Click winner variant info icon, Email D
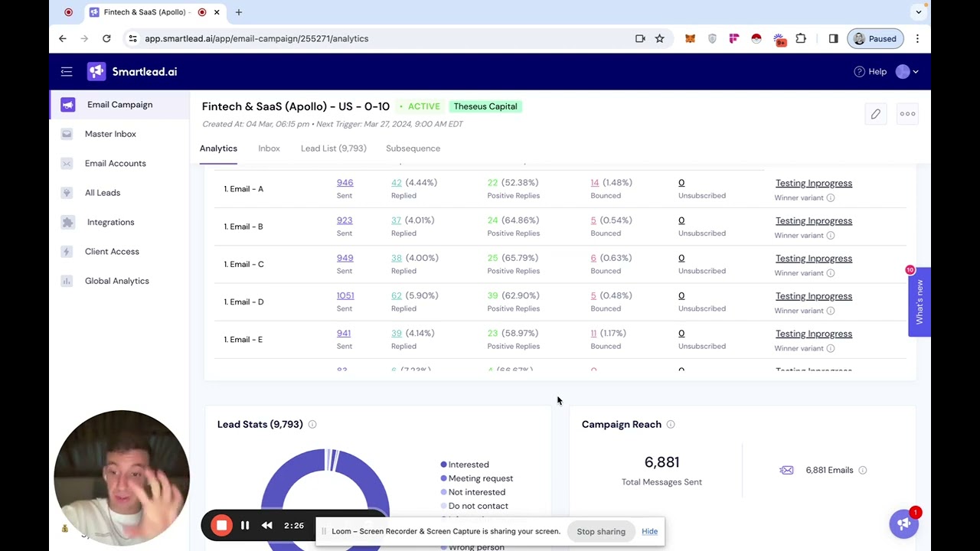Screen dimensions: 980x551 pos(831,311)
